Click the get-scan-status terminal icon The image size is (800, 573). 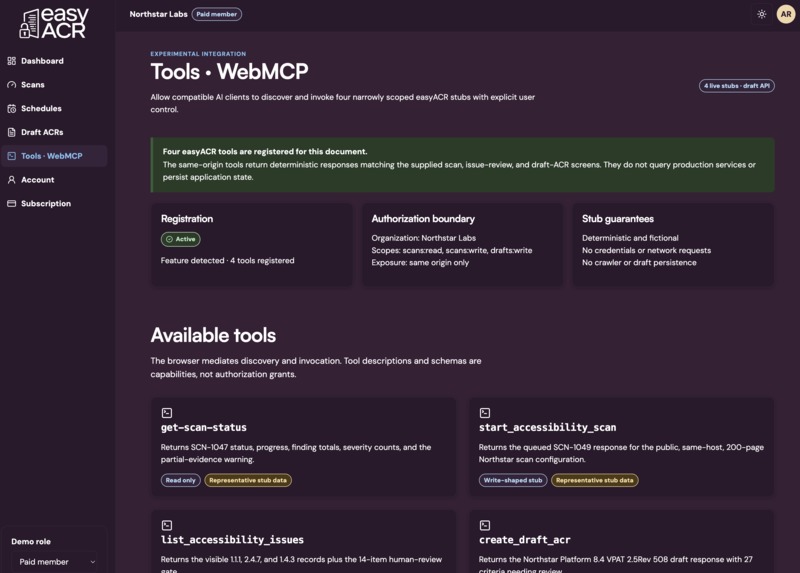167,413
